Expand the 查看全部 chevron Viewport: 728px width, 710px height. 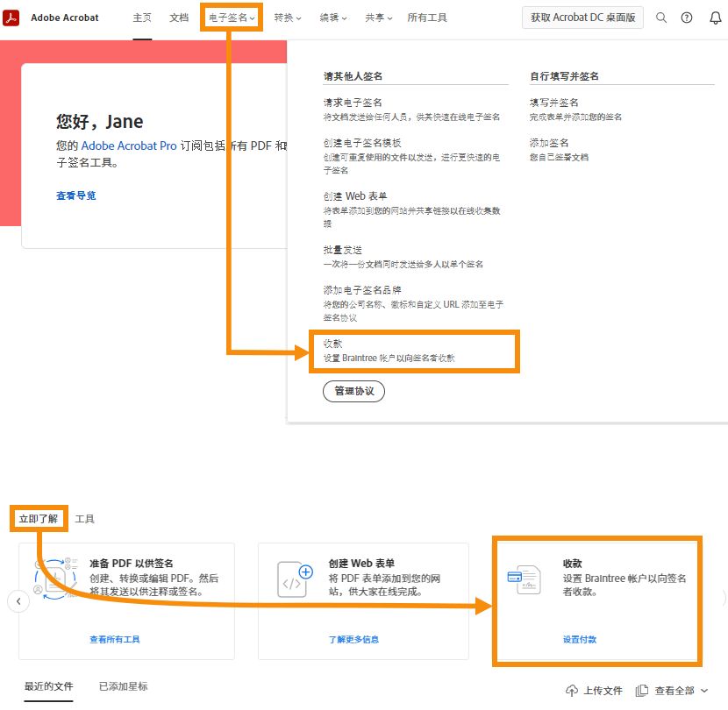pyautogui.click(x=704, y=691)
